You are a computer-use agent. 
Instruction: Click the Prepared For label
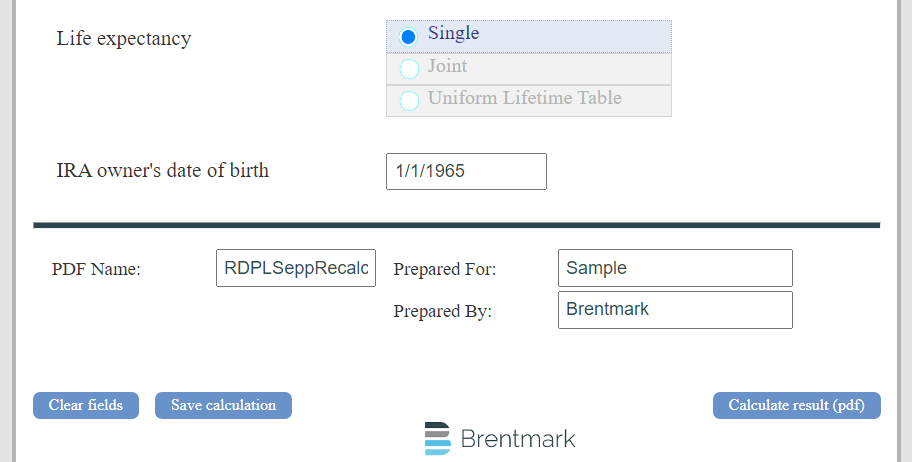coord(445,269)
